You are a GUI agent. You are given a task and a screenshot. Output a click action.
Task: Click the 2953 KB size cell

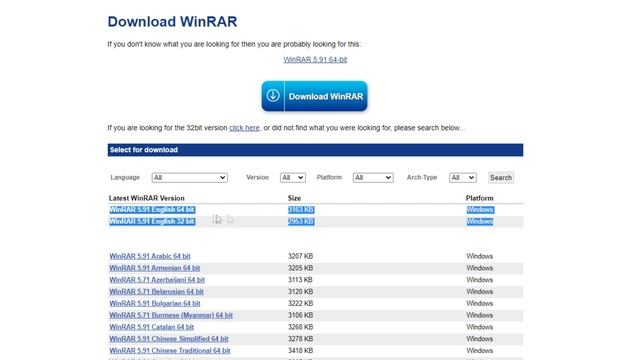point(301,222)
